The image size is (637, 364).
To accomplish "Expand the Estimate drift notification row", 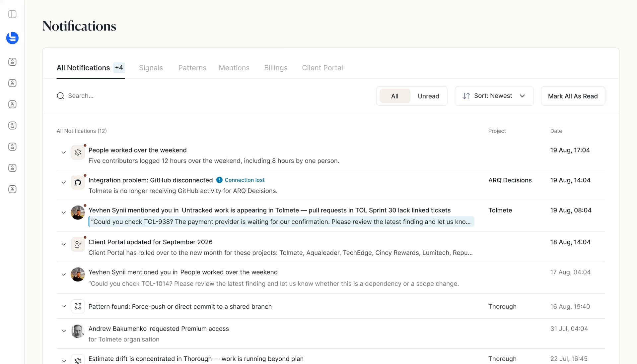I will pyautogui.click(x=64, y=361).
